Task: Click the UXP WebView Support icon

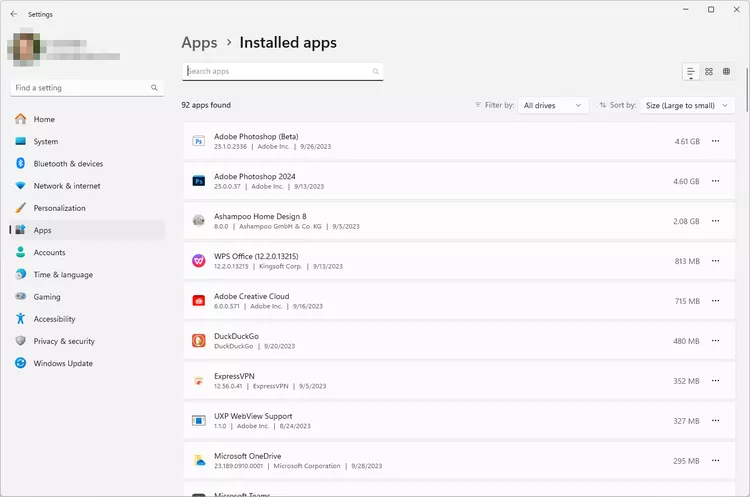Action: (x=199, y=420)
